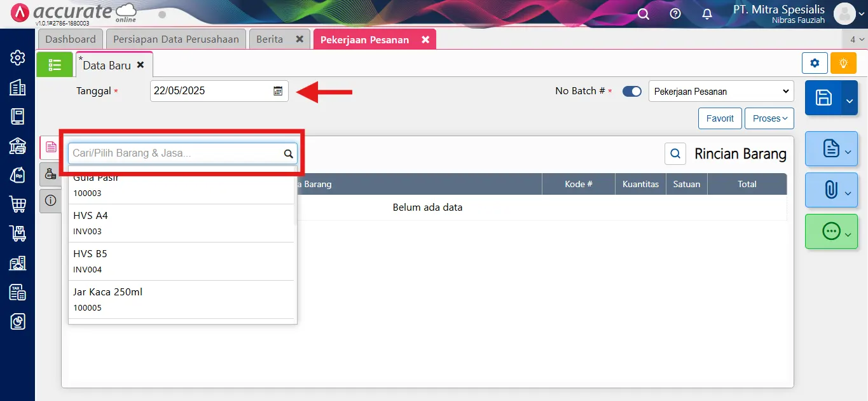Open the calendar date picker icon
Viewport: 868px width, 401px height.
coord(278,91)
